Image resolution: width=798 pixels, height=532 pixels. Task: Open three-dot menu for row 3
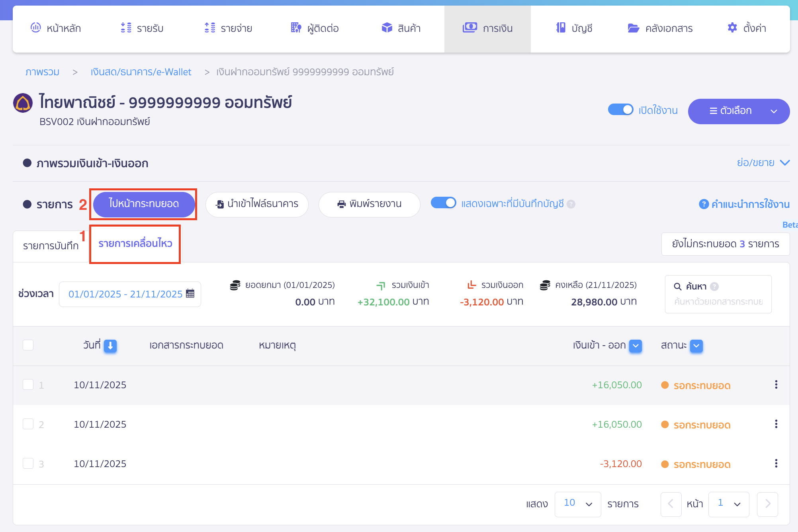[776, 464]
